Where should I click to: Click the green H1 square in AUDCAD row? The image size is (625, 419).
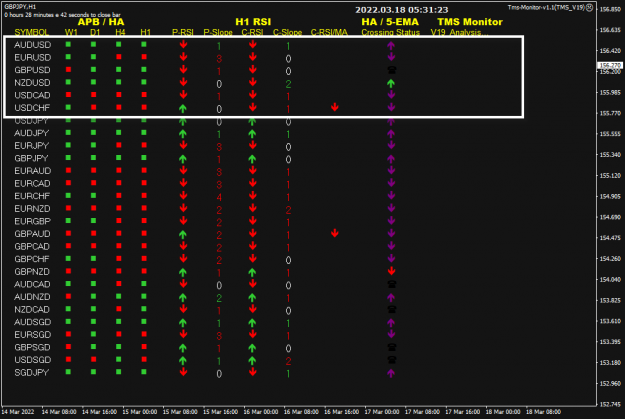[144, 284]
